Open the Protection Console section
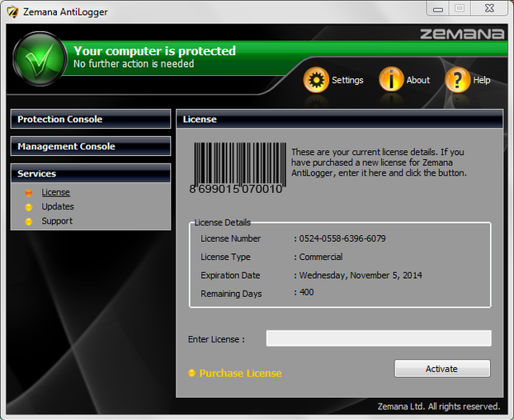The image size is (514, 420). tap(91, 119)
